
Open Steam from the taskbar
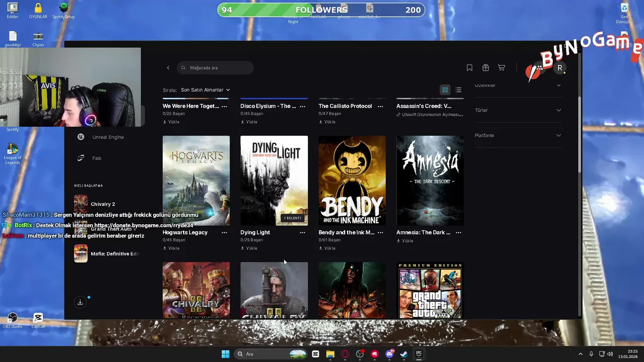(404, 354)
